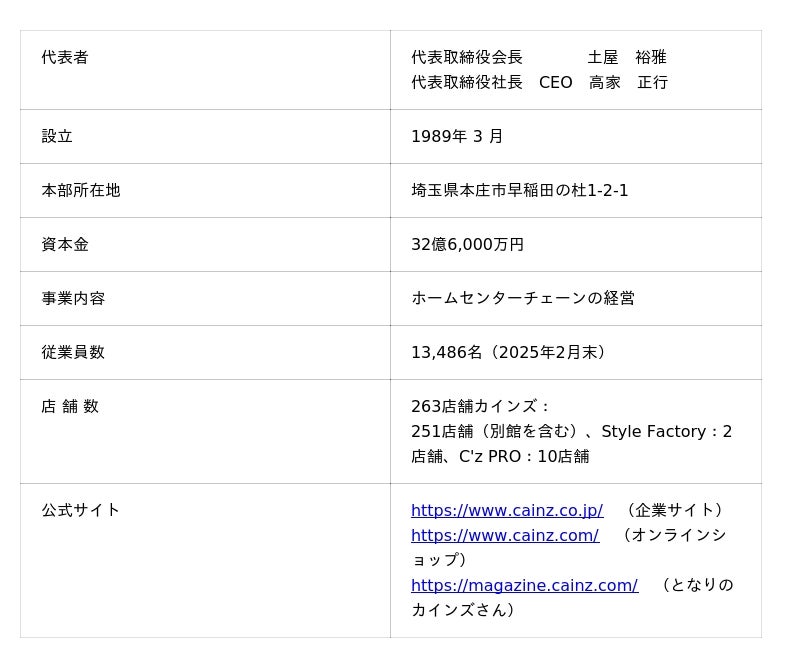Image resolution: width=800 pixels, height=668 pixels.
Task: Select the text ホームセンターチェーンの経営
Action: coord(522,298)
